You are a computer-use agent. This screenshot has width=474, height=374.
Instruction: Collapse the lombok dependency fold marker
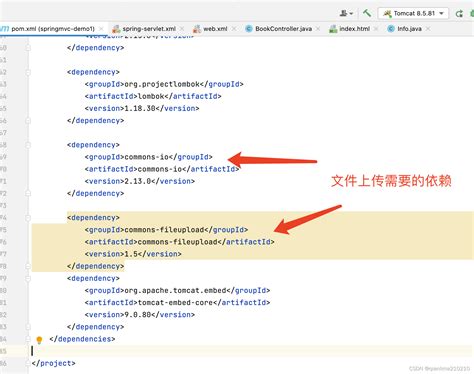click(x=28, y=72)
